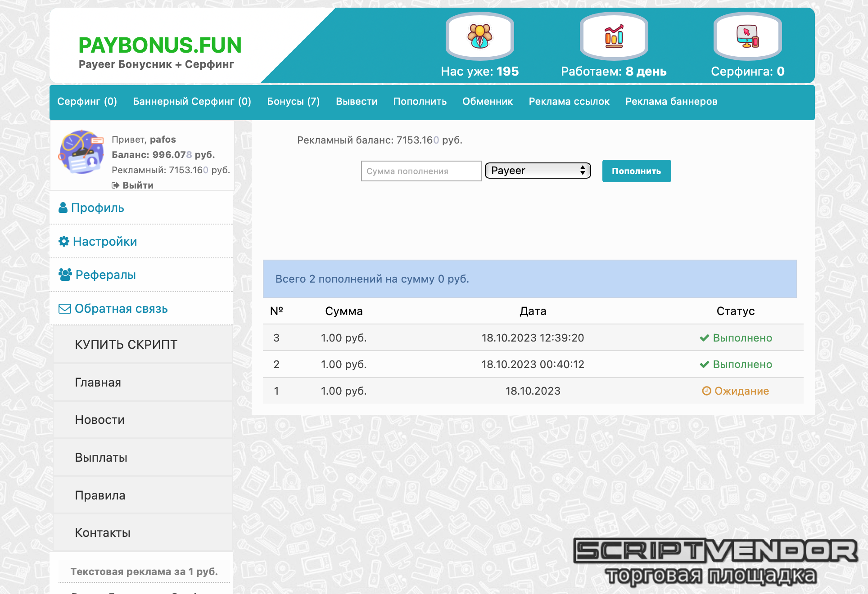This screenshot has height=594, width=868.
Task: Open the Payeer payment system dropdown
Action: 538,171
